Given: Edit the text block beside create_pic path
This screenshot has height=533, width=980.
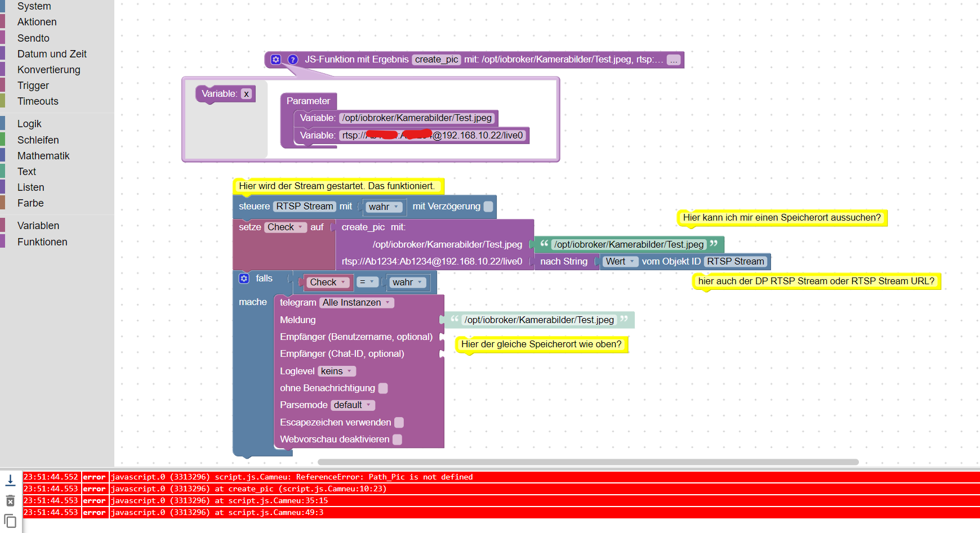Looking at the screenshot, I should point(629,244).
